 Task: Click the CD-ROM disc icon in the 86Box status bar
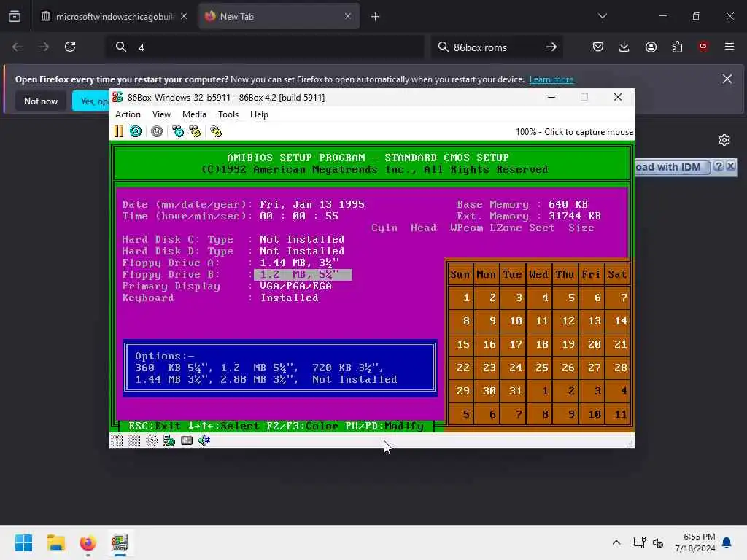152,440
